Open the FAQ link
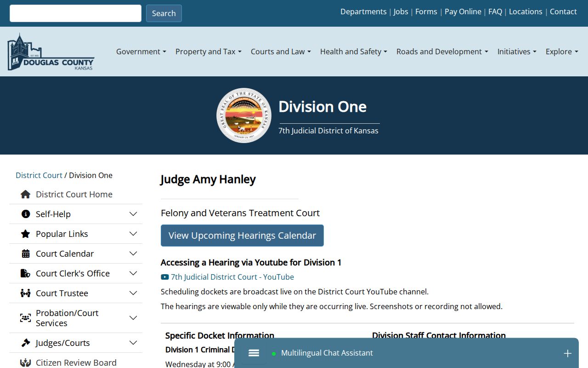 pyautogui.click(x=495, y=11)
